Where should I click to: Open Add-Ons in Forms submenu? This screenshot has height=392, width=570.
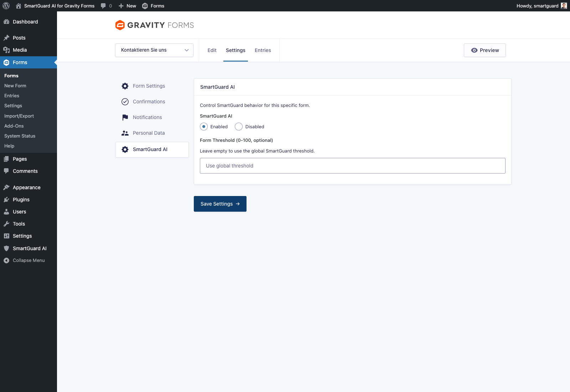14,126
